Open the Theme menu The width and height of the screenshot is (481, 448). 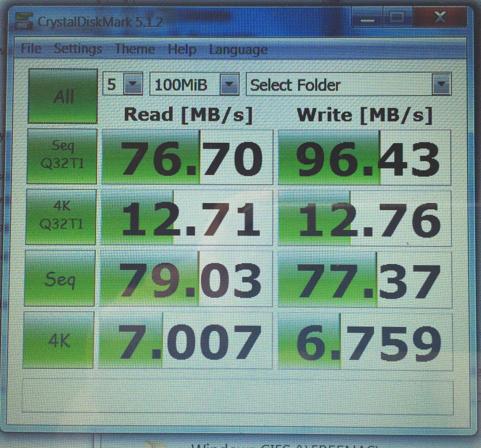tap(135, 49)
